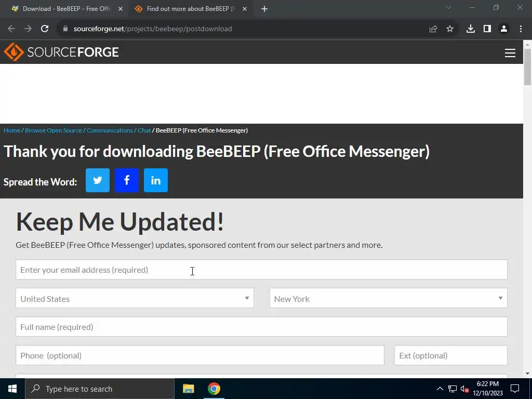Focus the Ext optional field

(x=451, y=355)
